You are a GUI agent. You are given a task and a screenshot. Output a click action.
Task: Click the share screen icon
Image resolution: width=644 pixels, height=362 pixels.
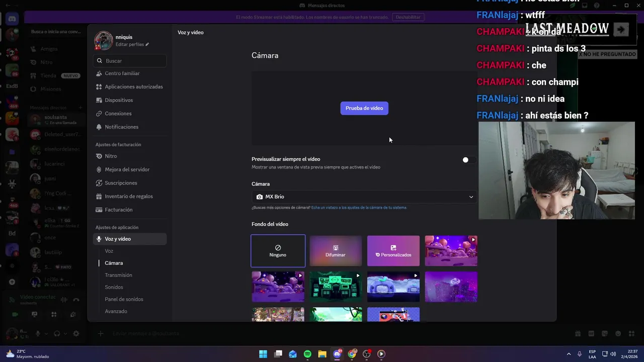pos(34,315)
